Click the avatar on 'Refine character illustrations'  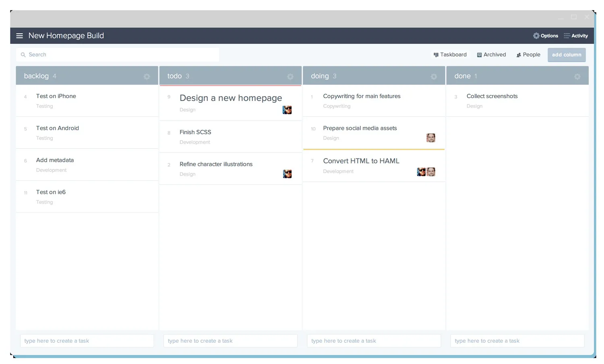point(287,174)
